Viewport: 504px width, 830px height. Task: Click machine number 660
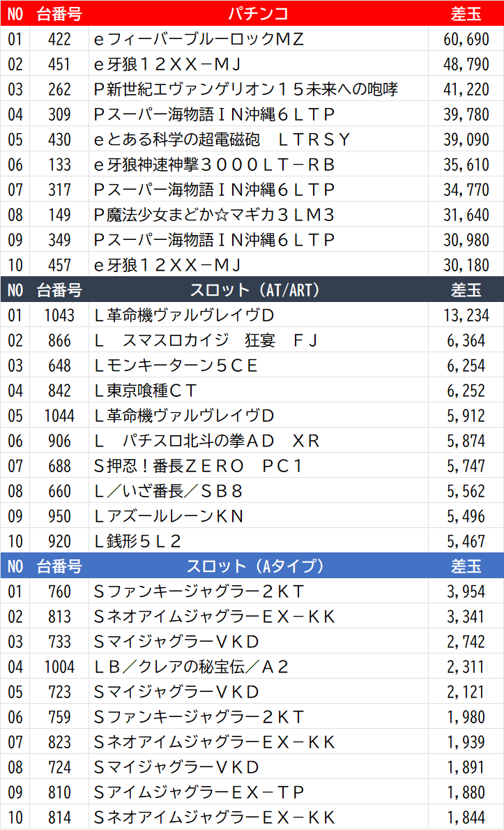[x=59, y=491]
